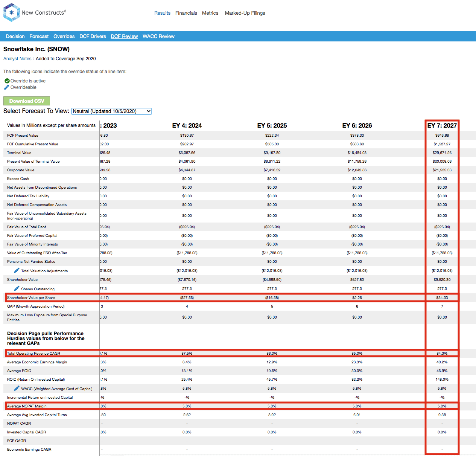The image size is (476, 456).
Task: Click Incremental Return on Invested Capital label
Action: click(x=40, y=398)
